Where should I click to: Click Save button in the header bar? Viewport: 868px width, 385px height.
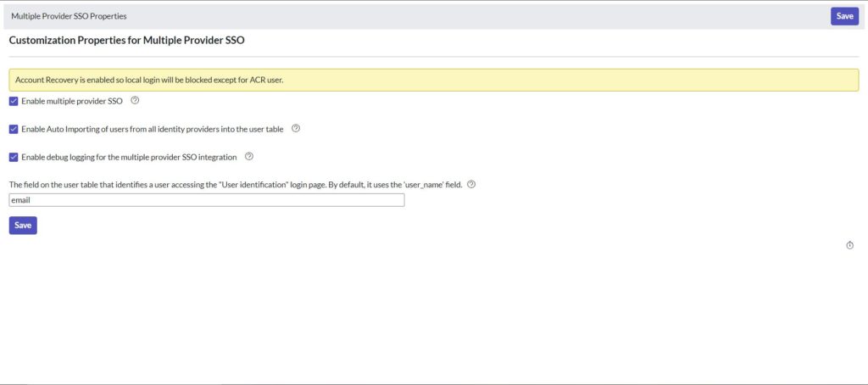844,16
